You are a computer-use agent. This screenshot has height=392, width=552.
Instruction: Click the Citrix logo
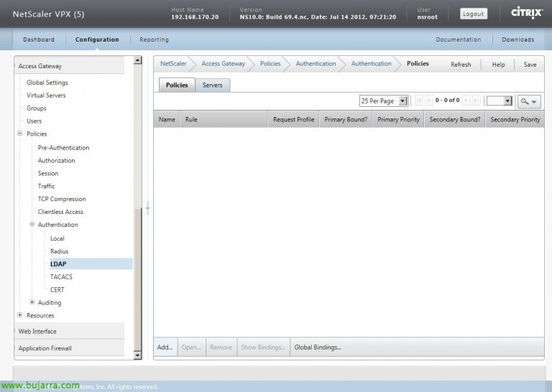pos(527,13)
